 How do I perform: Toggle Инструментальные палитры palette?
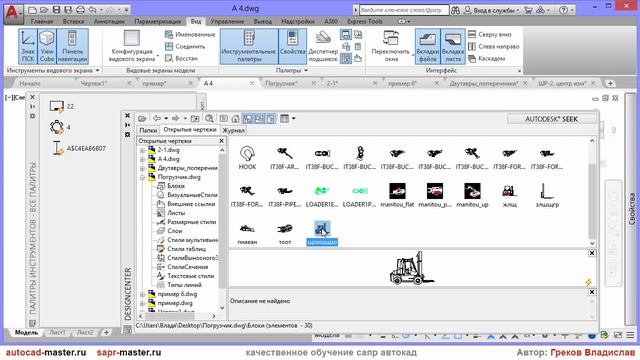pyautogui.click(x=249, y=46)
